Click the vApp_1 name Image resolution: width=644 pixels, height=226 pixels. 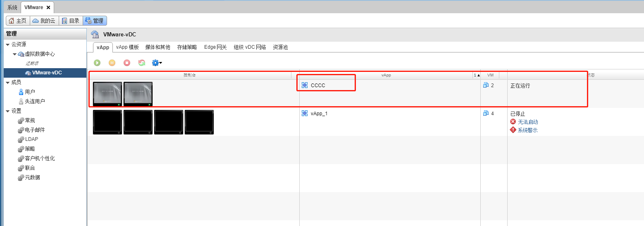click(x=319, y=114)
